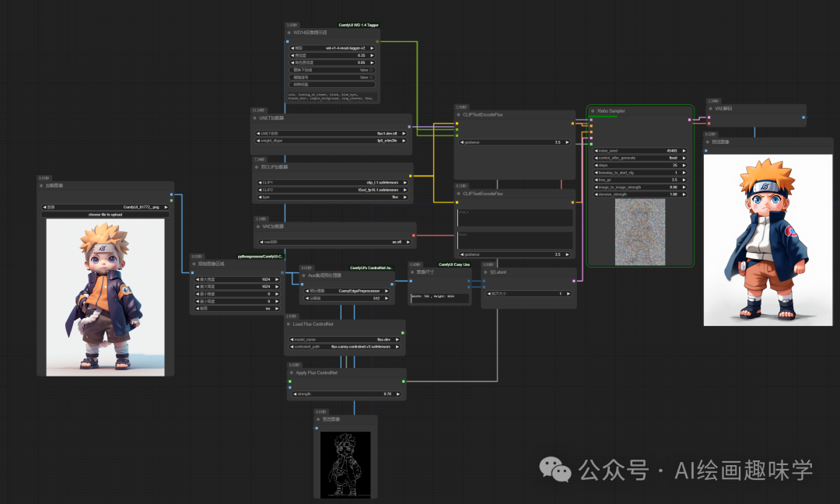Click next arrow on controlnet_path selector
This screenshot has width=840, height=504.
point(397,347)
